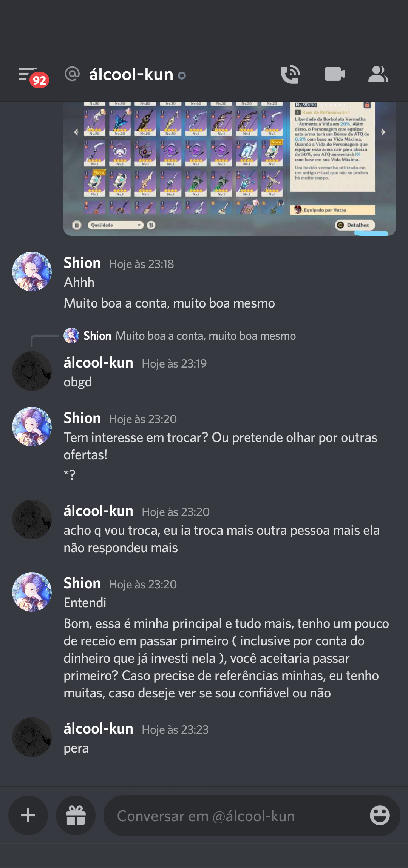408x868 pixels.
Task: Open álcool-kun's avatar beside 'obgd' message
Action: [32, 371]
